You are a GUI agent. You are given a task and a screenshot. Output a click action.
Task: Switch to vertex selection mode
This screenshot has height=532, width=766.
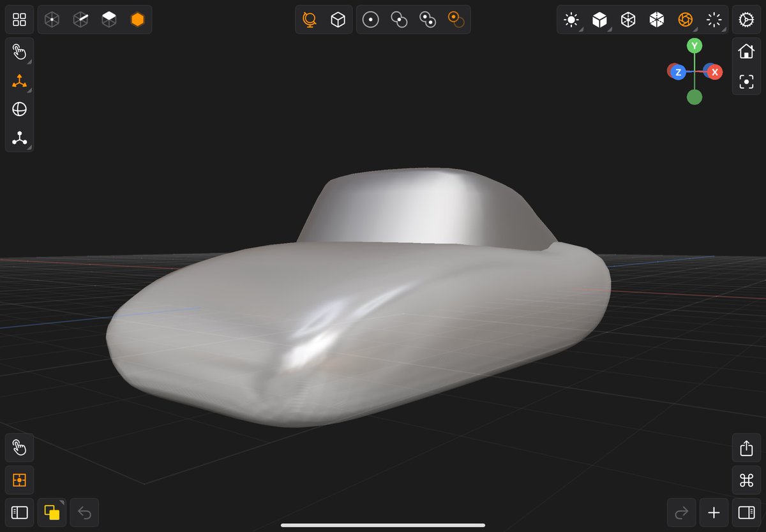pyautogui.click(x=52, y=20)
